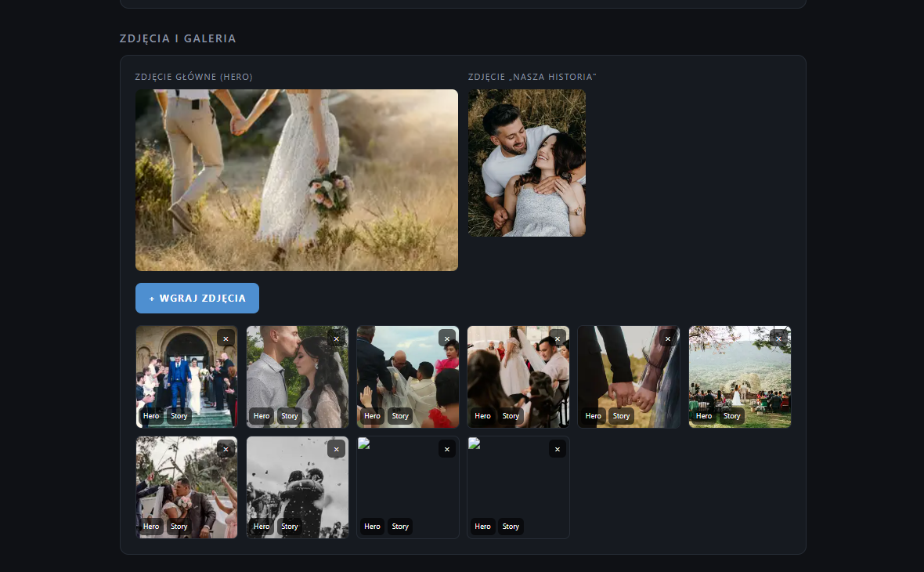
Task: Set hillside ceremony photo as Story
Action: [x=732, y=416]
